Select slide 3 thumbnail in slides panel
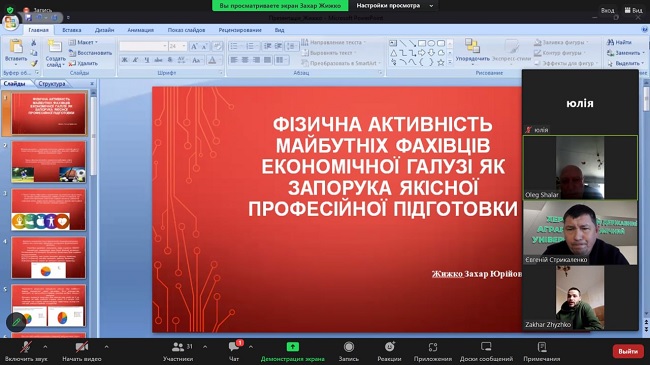Image resolution: width=650 pixels, height=365 pixels. [49, 210]
